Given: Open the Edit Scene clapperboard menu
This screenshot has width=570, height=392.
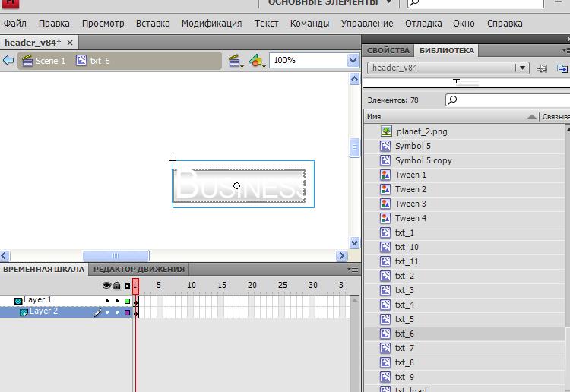Looking at the screenshot, I should 236,61.
